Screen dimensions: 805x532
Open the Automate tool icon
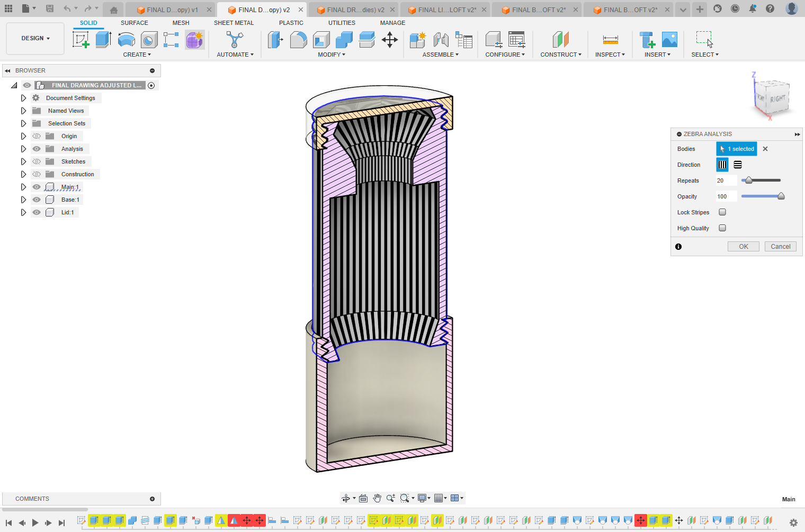235,40
